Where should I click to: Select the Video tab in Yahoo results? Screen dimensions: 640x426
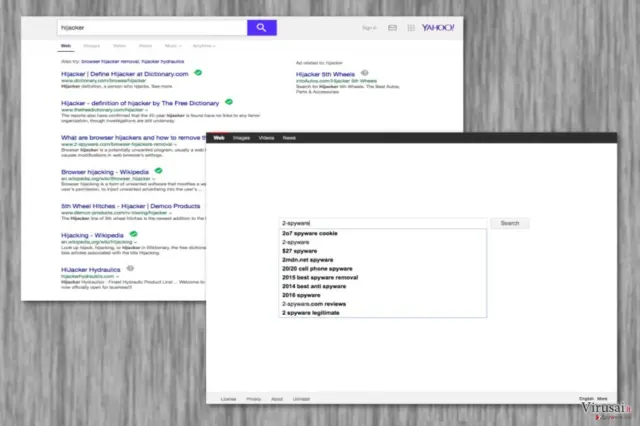[119, 46]
